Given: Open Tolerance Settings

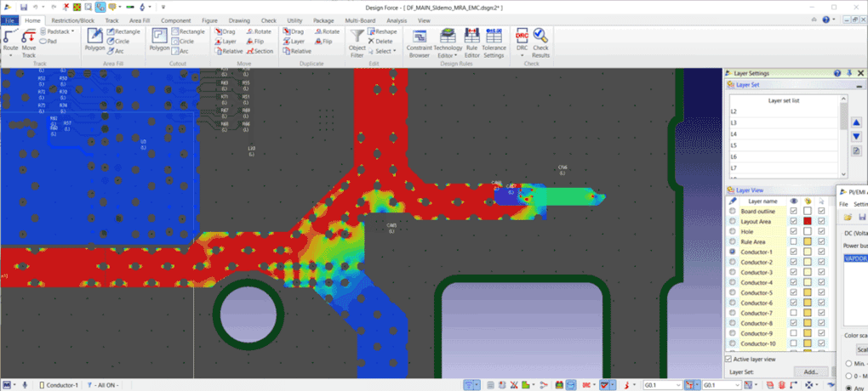Looking at the screenshot, I should (494, 41).
